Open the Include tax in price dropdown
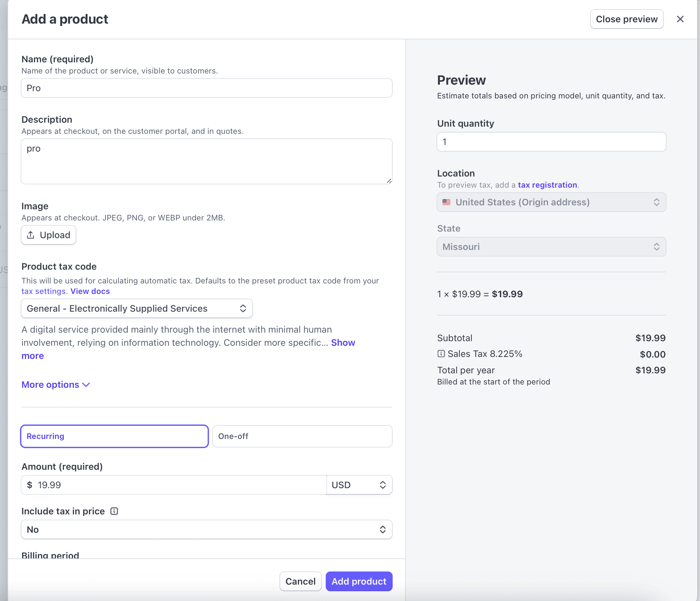This screenshot has width=700, height=601. tap(206, 529)
